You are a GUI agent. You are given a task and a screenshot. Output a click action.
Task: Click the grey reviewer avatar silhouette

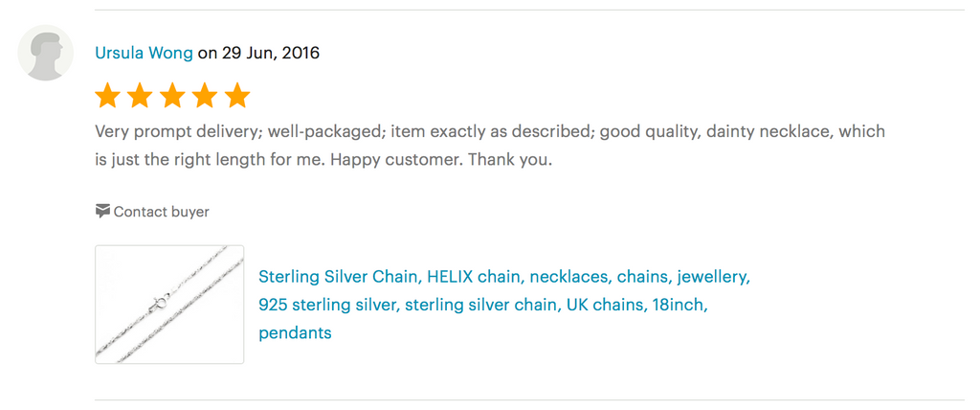(x=46, y=53)
